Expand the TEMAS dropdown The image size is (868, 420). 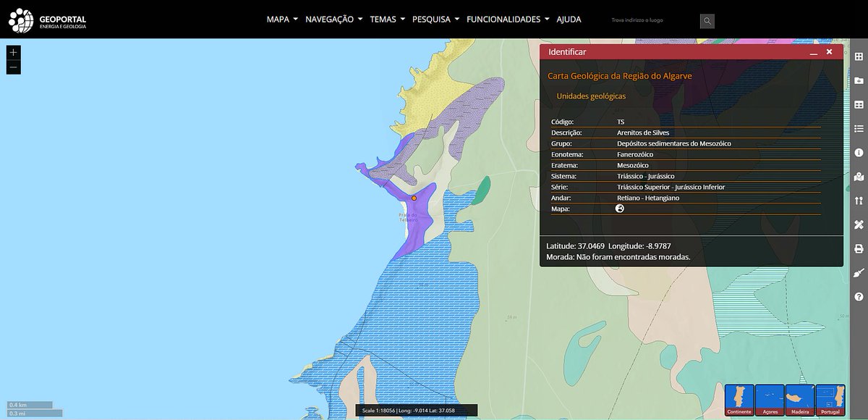coord(382,20)
